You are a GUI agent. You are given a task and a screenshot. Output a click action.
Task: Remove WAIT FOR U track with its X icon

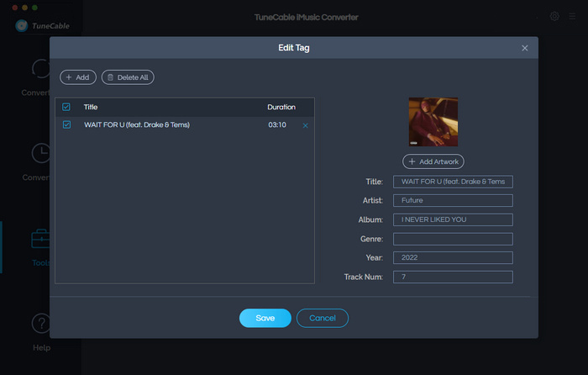305,125
